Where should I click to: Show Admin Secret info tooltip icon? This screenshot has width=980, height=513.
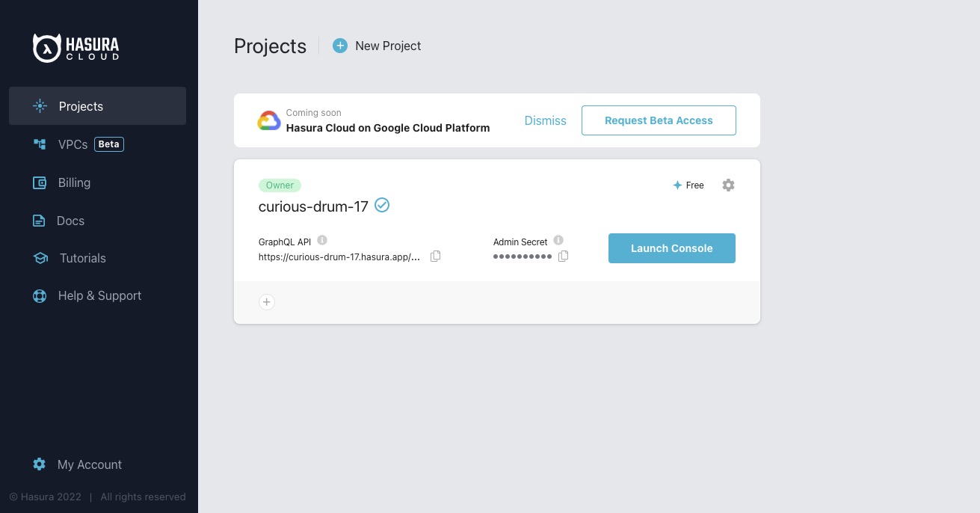(558, 240)
